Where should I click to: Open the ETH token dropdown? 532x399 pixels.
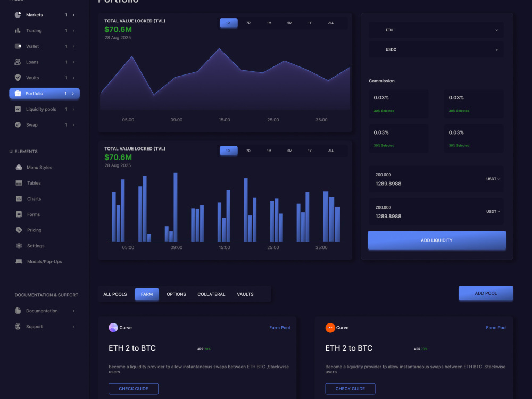click(x=436, y=30)
